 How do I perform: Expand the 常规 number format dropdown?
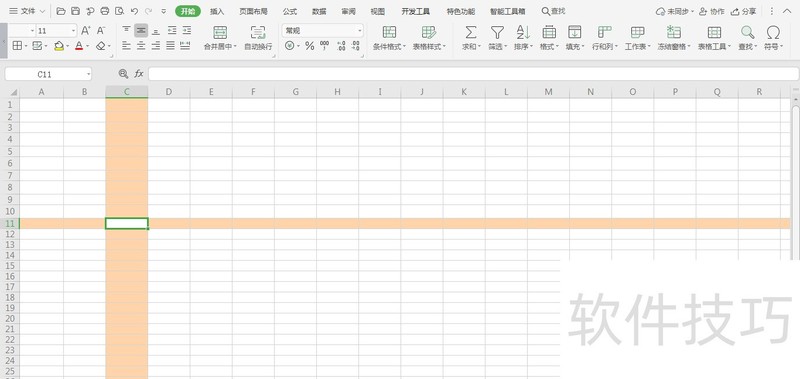[360, 31]
